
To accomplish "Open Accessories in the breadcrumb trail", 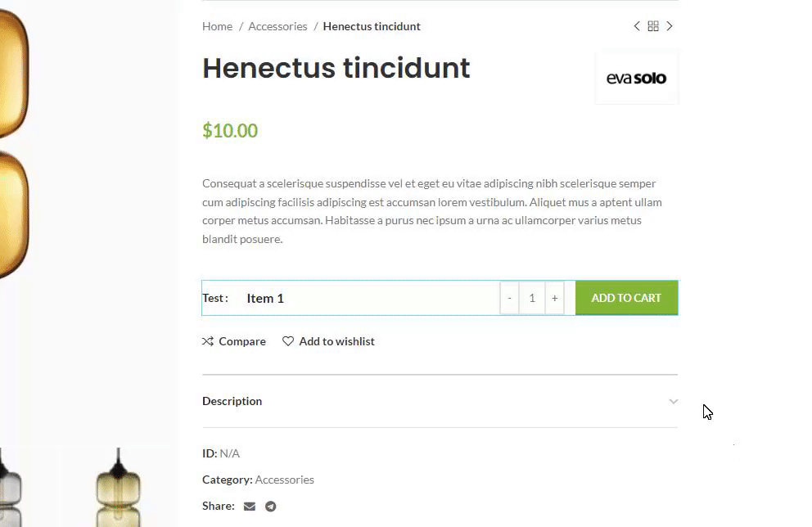I will coord(277,26).
